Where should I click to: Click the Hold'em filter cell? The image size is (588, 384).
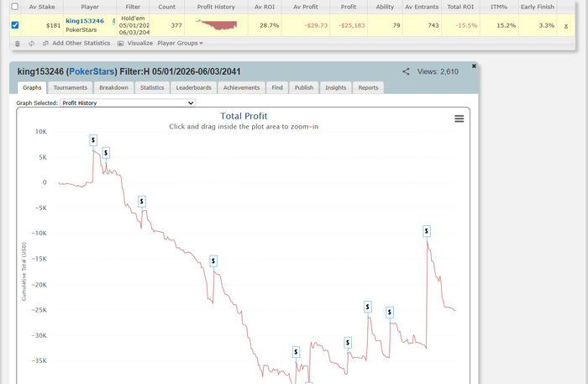134,25
